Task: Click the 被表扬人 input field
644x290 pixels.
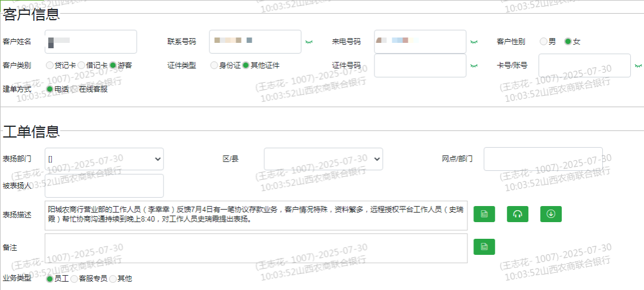Action: point(104,186)
